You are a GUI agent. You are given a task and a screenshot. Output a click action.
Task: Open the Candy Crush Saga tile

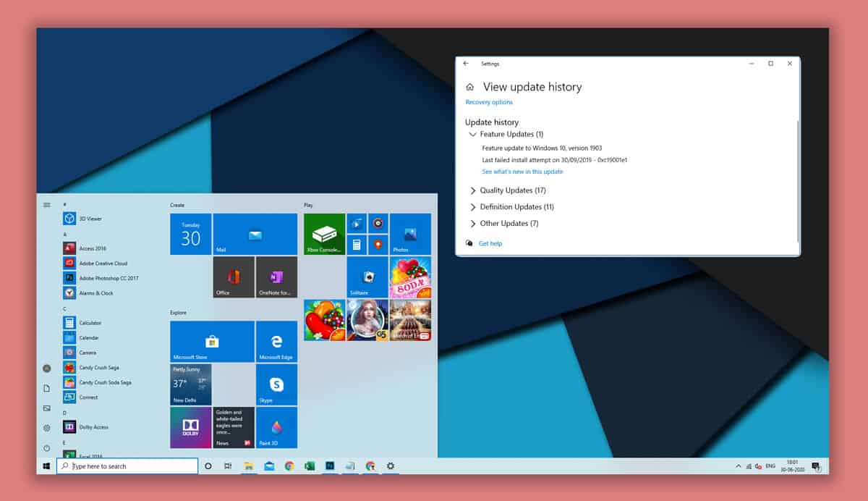coord(324,320)
